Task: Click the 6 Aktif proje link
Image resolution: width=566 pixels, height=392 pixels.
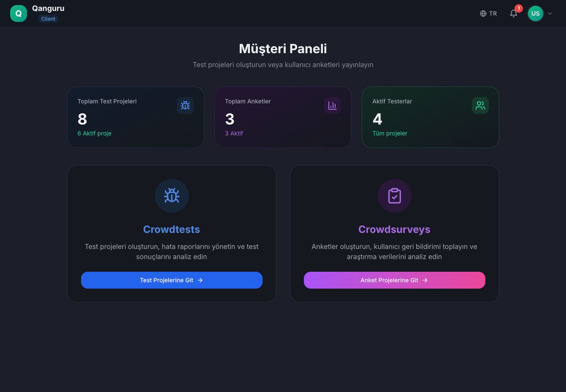Action: [x=94, y=133]
